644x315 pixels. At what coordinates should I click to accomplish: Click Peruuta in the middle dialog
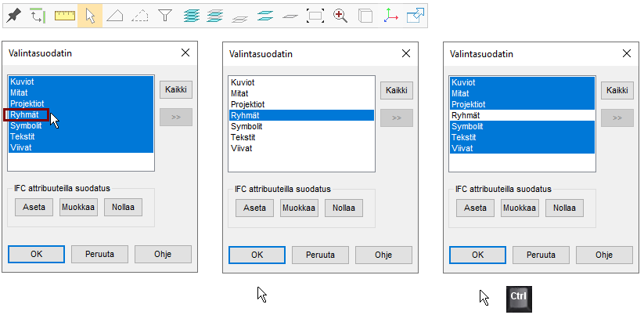321,255
